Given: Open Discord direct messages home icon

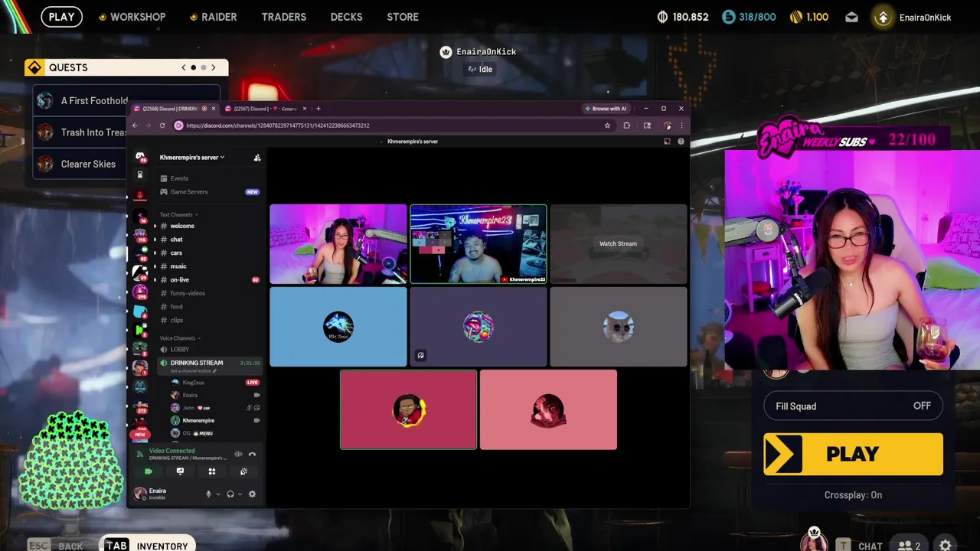Looking at the screenshot, I should (x=140, y=157).
